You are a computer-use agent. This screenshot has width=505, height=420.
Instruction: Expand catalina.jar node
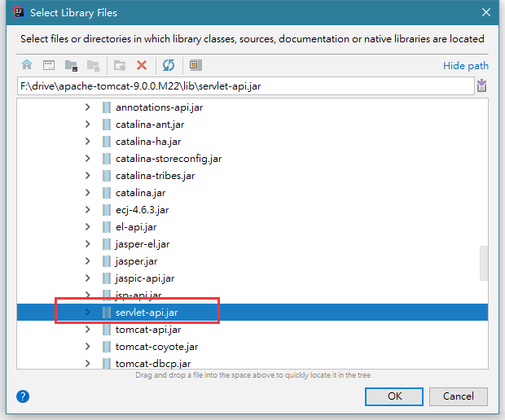[x=88, y=192]
